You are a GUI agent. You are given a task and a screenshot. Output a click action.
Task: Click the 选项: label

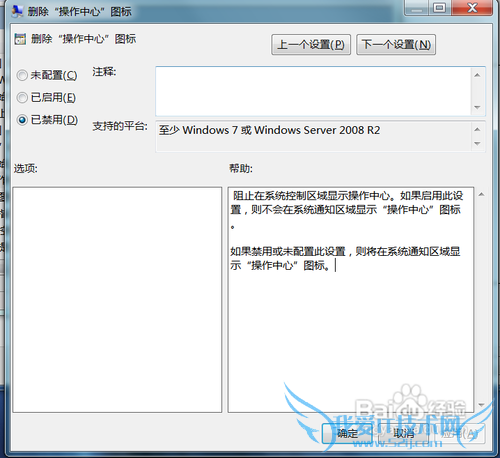[x=26, y=169]
